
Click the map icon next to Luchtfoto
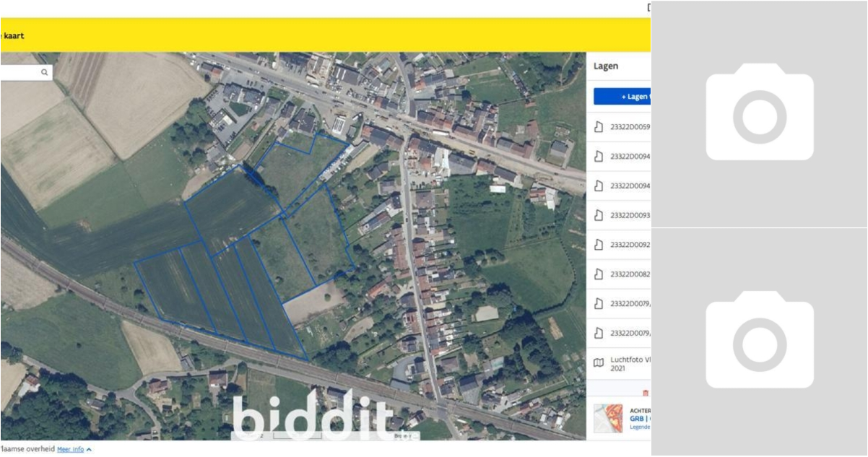point(598,362)
